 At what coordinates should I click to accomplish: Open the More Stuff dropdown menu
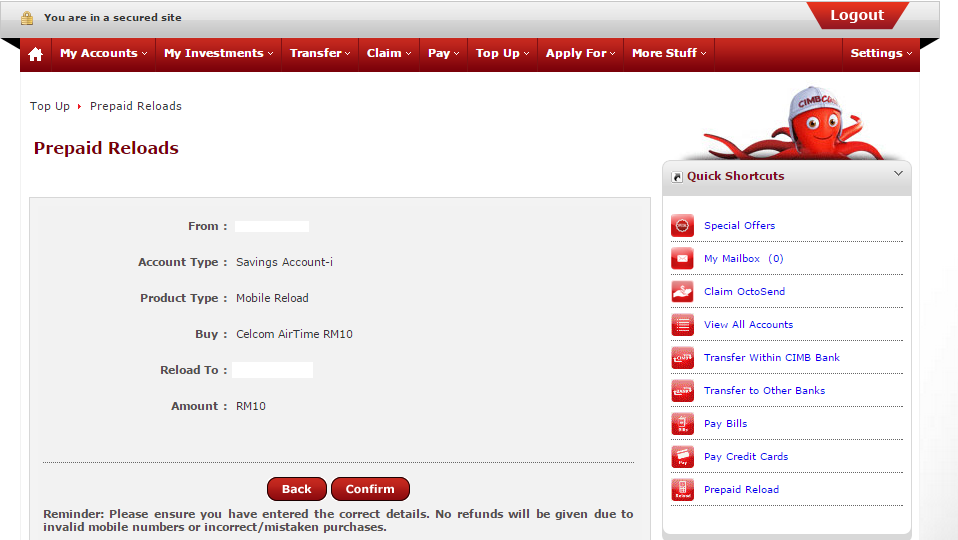pos(669,54)
